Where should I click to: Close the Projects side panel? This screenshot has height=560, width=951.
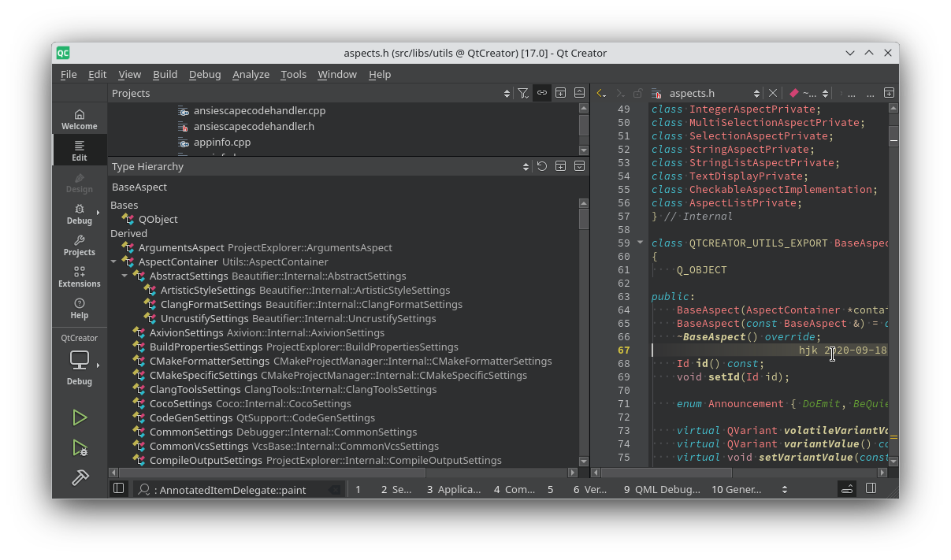pos(579,93)
